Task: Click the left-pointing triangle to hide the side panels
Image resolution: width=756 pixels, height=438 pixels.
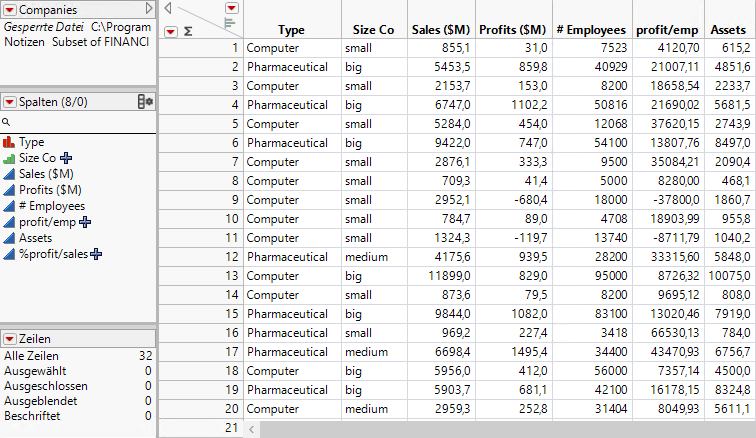Action: pos(168,8)
